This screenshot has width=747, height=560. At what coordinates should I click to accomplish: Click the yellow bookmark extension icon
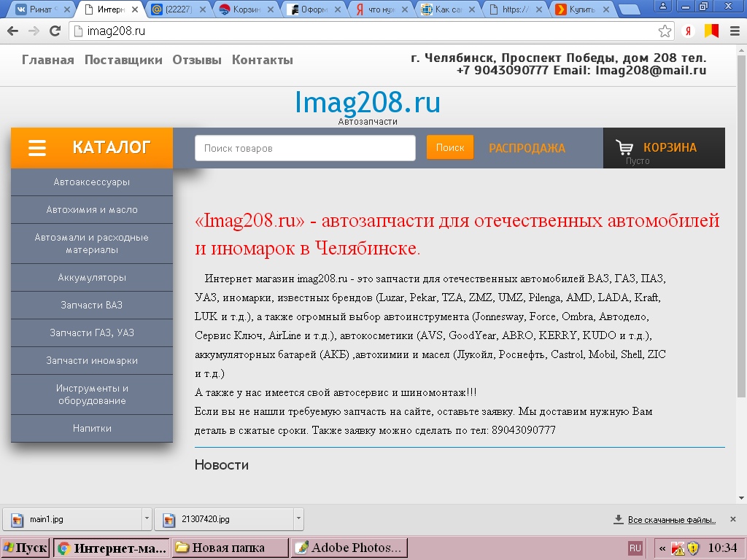pyautogui.click(x=712, y=31)
